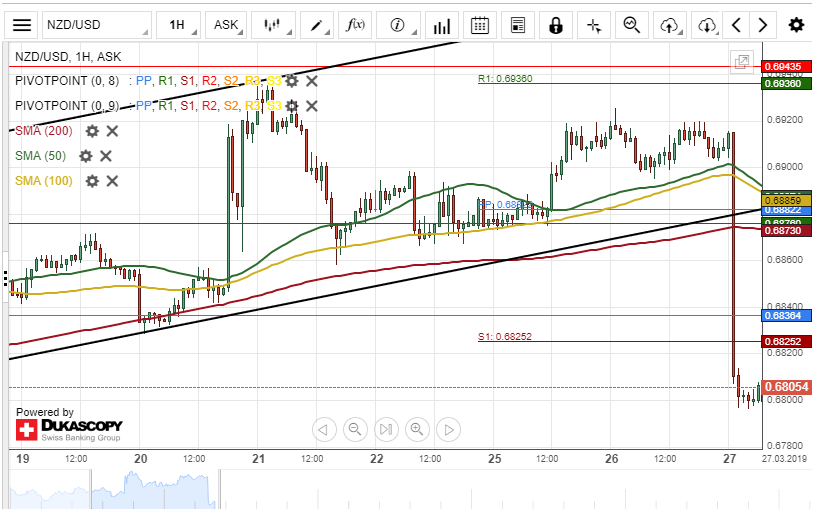Open the chart settings gear in toolbar

pyautogui.click(x=796, y=25)
